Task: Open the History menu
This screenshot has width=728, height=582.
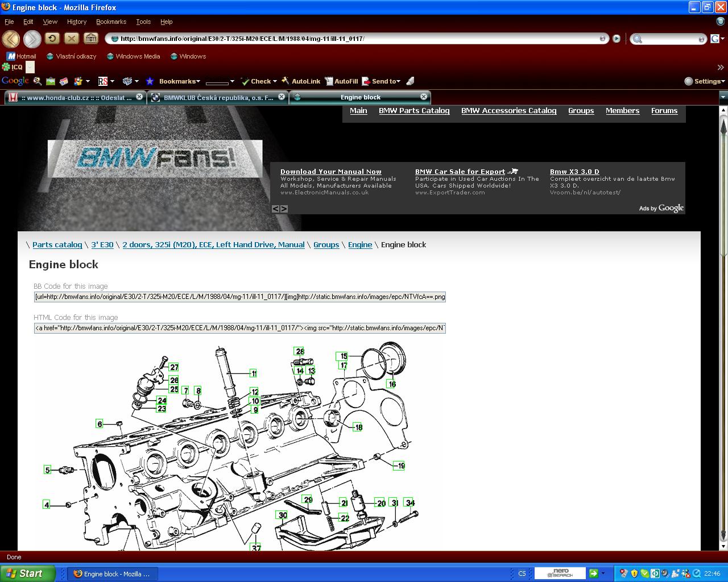Action: point(76,22)
